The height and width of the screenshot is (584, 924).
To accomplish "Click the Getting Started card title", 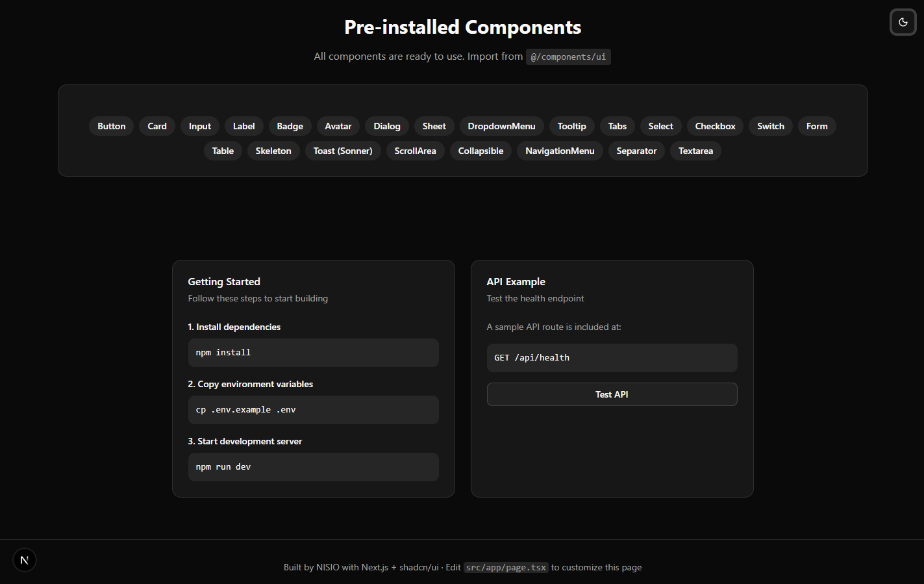I will click(x=224, y=281).
